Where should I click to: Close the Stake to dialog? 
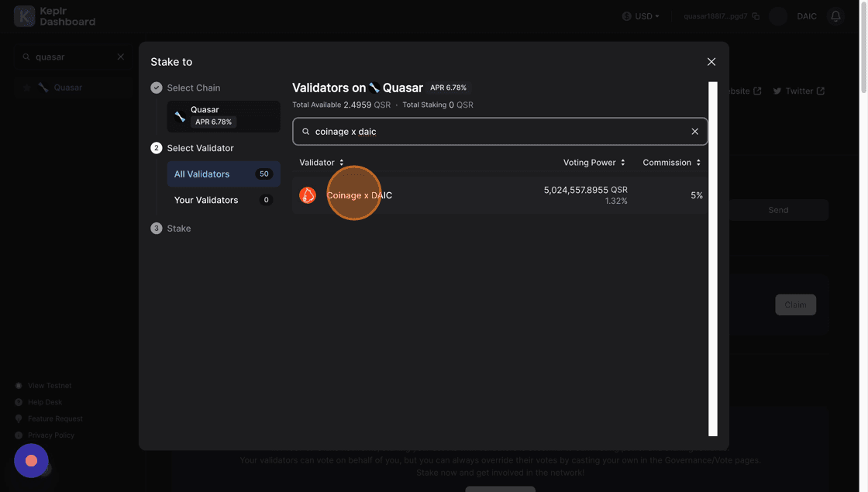pyautogui.click(x=711, y=62)
